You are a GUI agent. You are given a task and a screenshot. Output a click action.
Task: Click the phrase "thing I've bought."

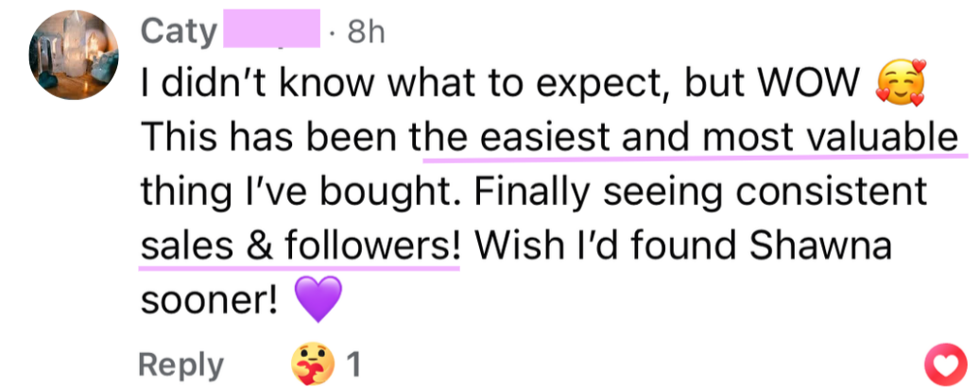301,193
